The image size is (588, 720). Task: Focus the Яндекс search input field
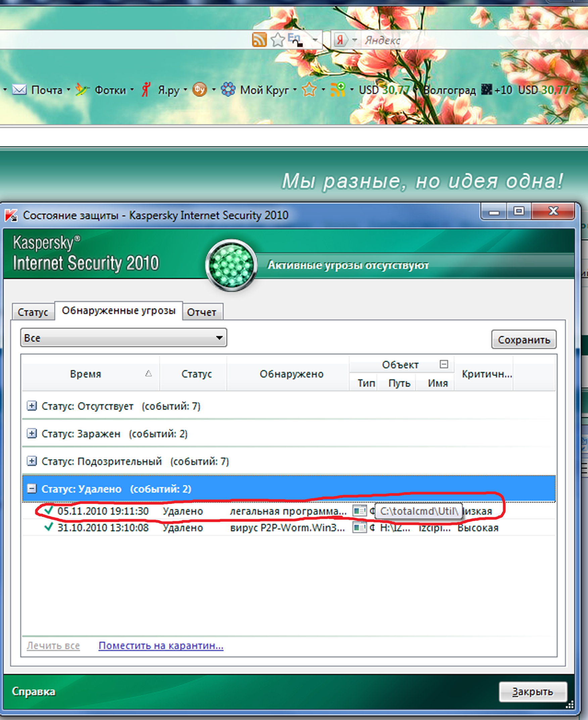coord(474,40)
